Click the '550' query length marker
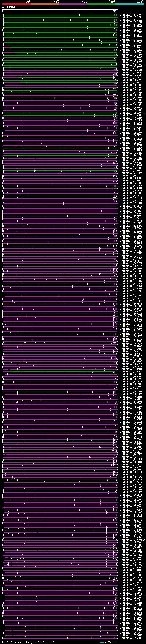 (x=115, y=11)
